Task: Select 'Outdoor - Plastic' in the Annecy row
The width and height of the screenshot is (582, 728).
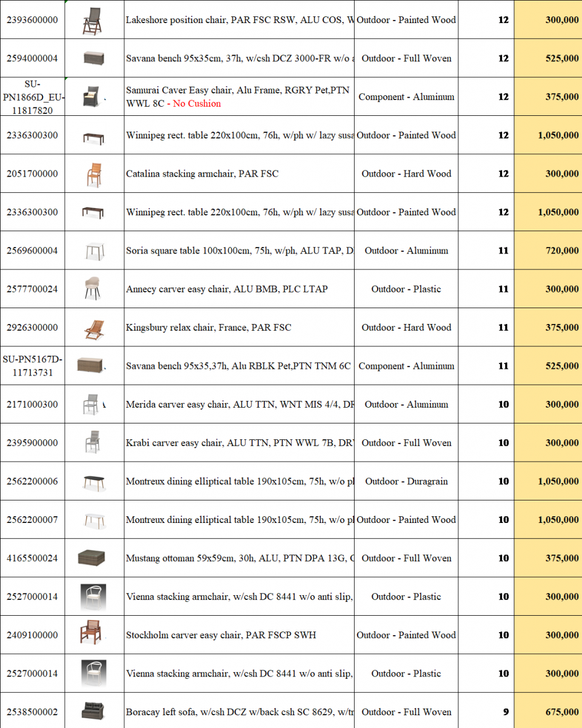Action: pos(406,289)
